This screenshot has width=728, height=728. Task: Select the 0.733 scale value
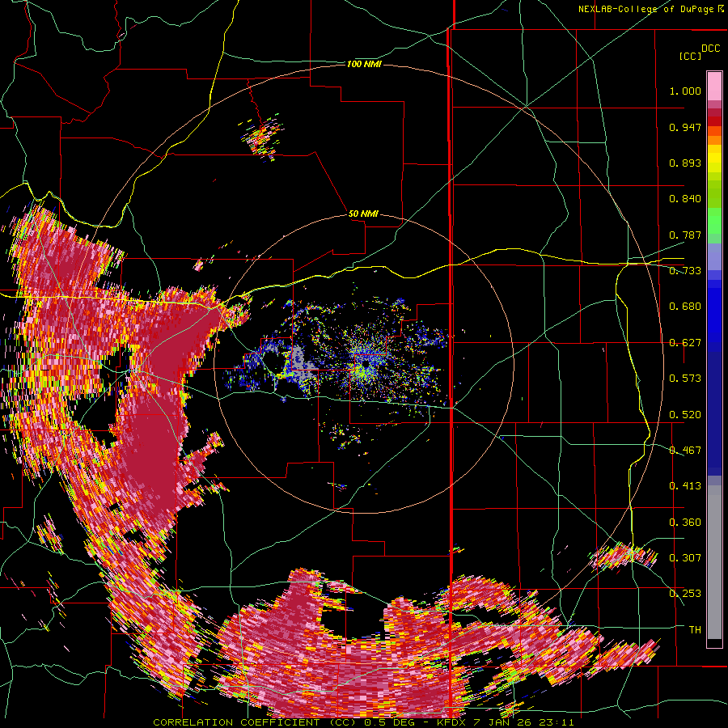[685, 271]
